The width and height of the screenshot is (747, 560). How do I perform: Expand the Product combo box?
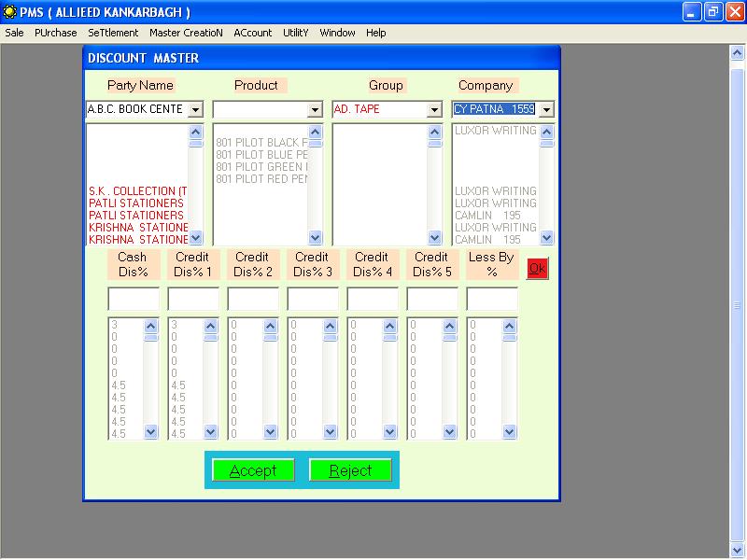pyautogui.click(x=315, y=109)
